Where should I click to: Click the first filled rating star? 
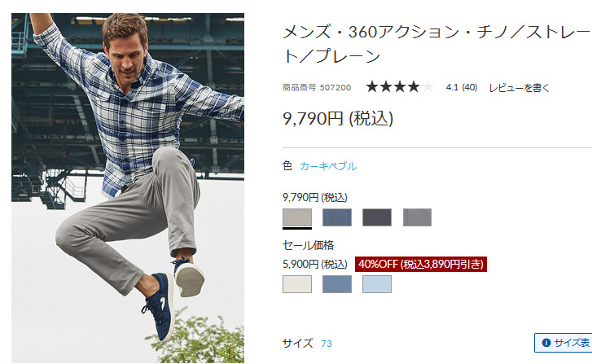372,87
